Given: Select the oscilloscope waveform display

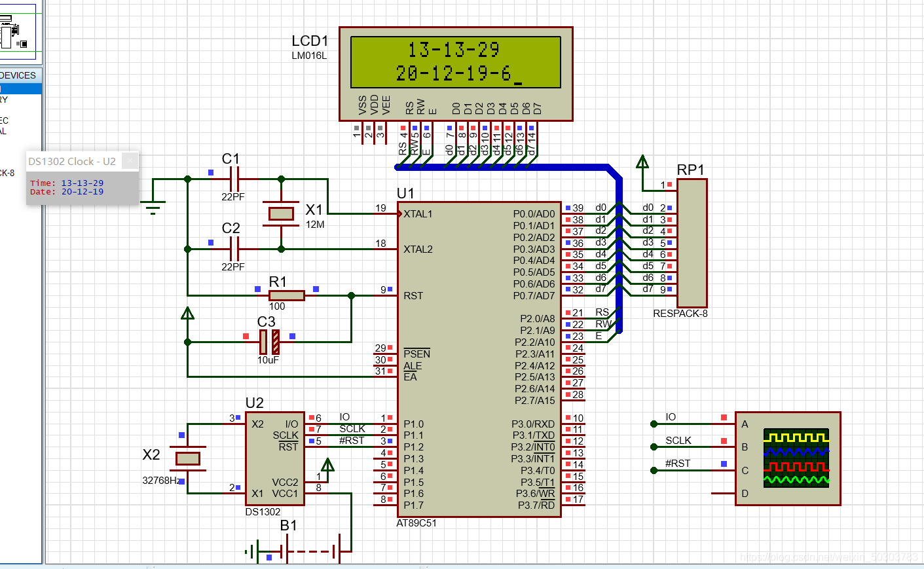Looking at the screenshot, I should click(x=796, y=458).
